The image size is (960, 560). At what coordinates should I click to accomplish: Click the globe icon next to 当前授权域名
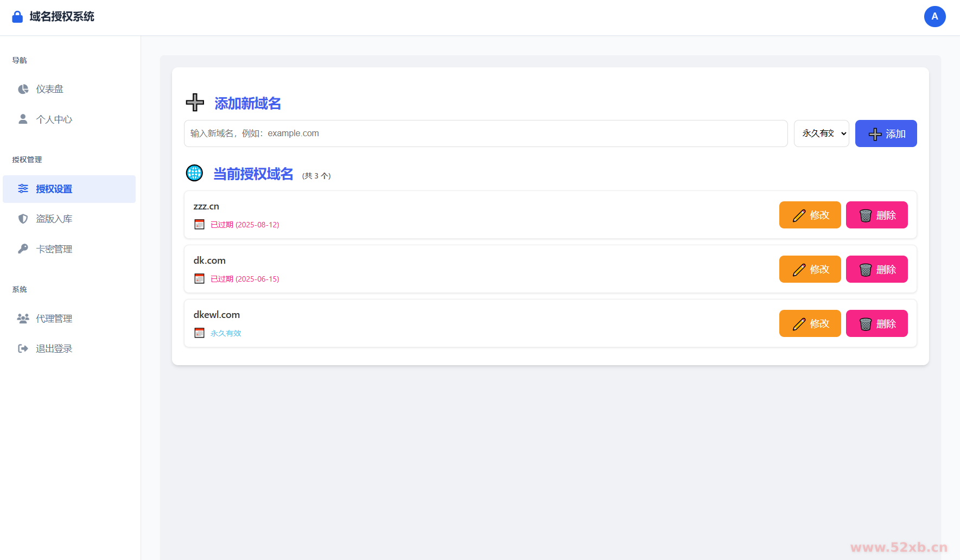(194, 173)
